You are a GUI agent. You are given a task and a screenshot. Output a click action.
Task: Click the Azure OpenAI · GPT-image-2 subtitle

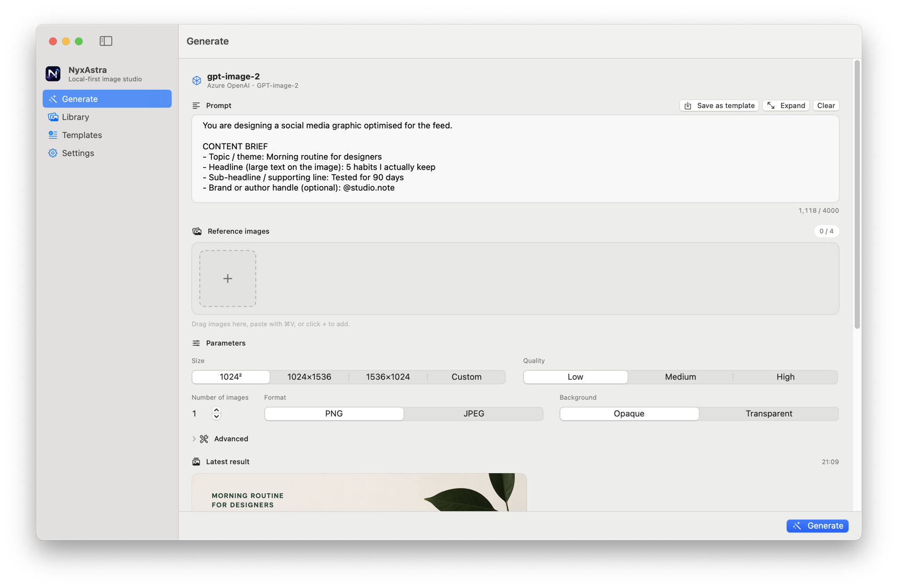[x=253, y=86]
